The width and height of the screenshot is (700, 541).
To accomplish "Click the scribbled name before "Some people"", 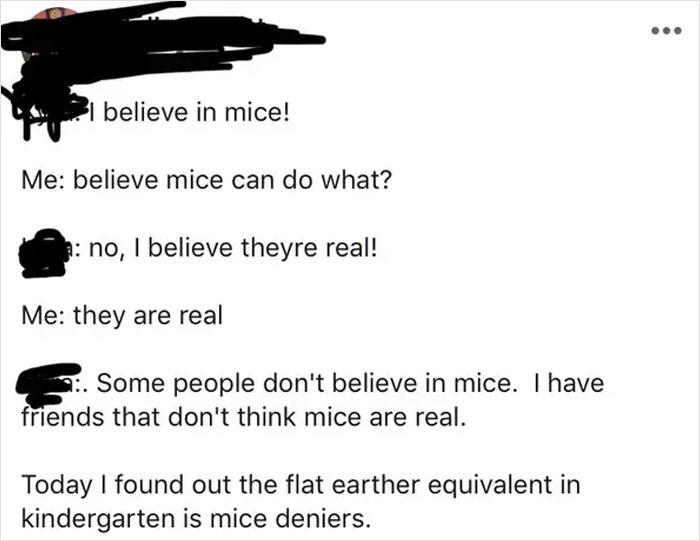I will click(x=54, y=381).
